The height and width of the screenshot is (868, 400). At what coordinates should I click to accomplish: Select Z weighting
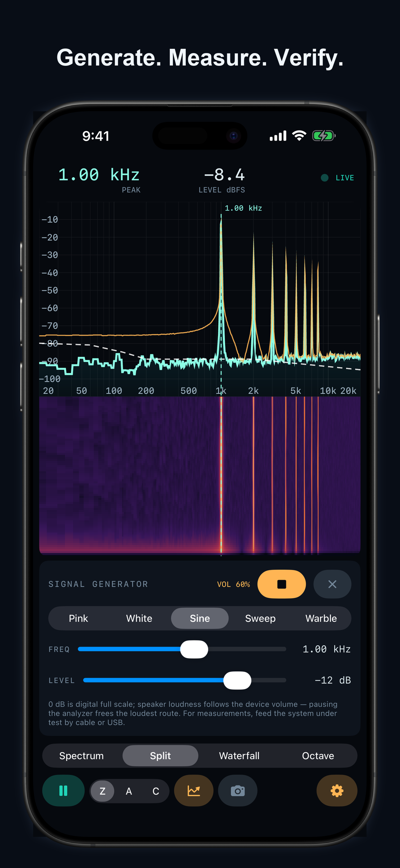(x=103, y=791)
